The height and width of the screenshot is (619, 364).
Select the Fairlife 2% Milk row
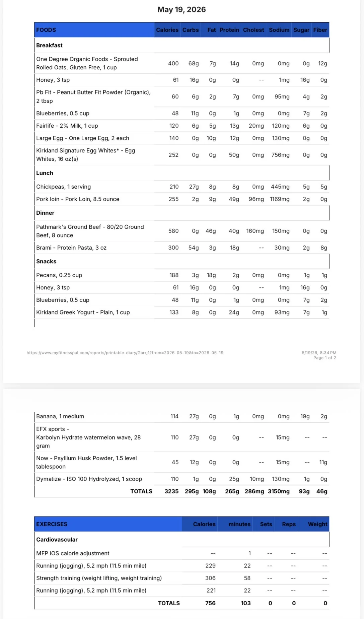182,126
